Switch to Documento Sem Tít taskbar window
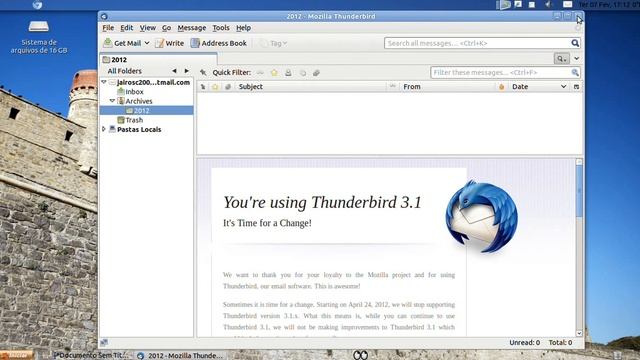640x360 pixels. point(91,356)
